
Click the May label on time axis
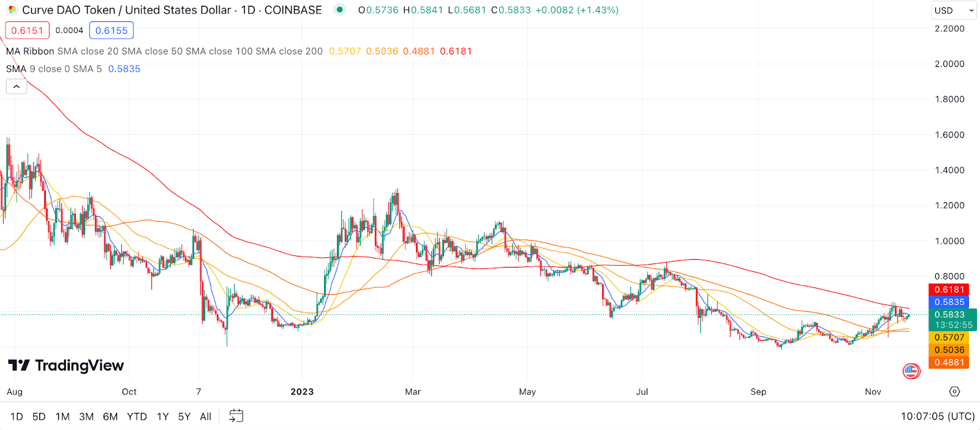click(x=527, y=392)
